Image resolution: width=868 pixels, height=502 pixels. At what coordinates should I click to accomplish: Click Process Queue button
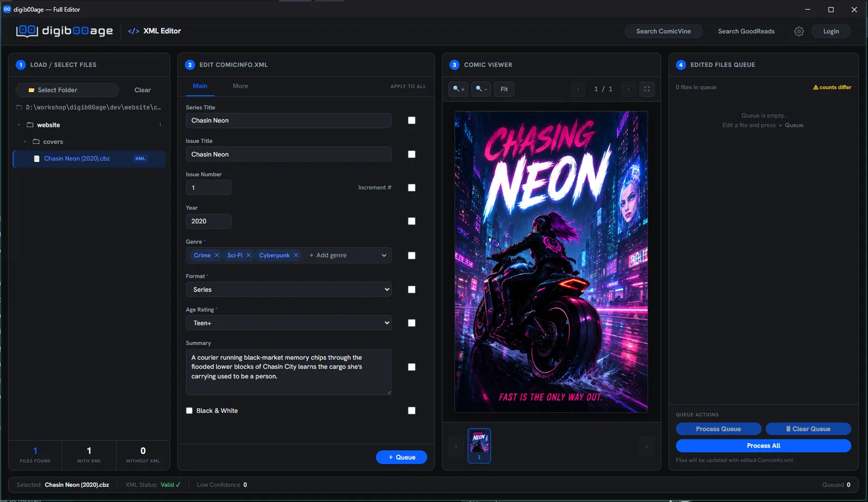718,429
